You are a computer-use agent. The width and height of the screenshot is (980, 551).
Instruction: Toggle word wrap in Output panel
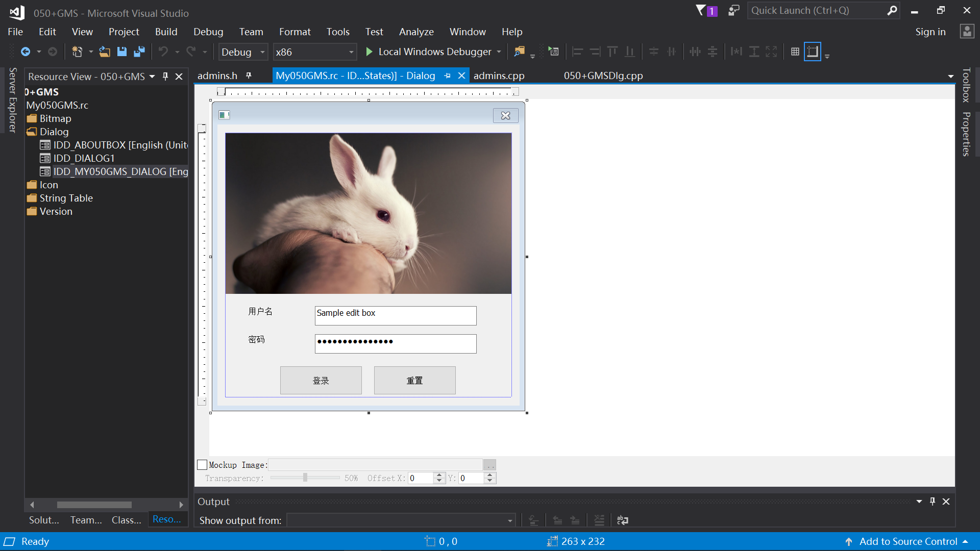point(623,520)
